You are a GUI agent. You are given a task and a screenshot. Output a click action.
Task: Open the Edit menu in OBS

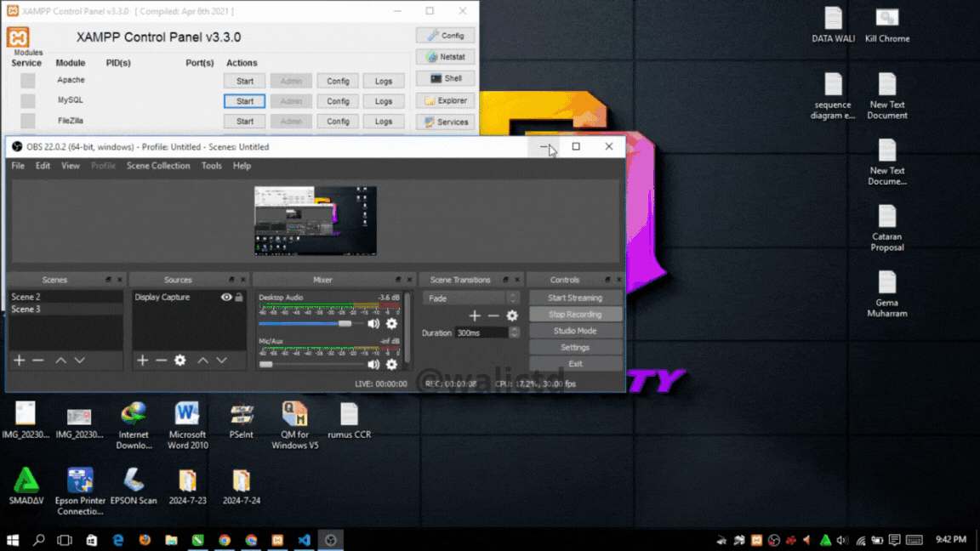point(43,166)
